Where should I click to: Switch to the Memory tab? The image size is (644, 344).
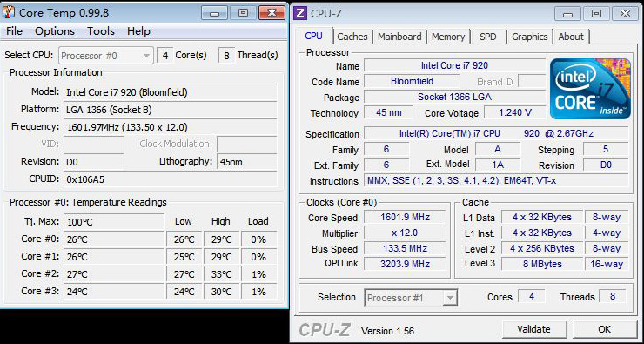pyautogui.click(x=448, y=37)
